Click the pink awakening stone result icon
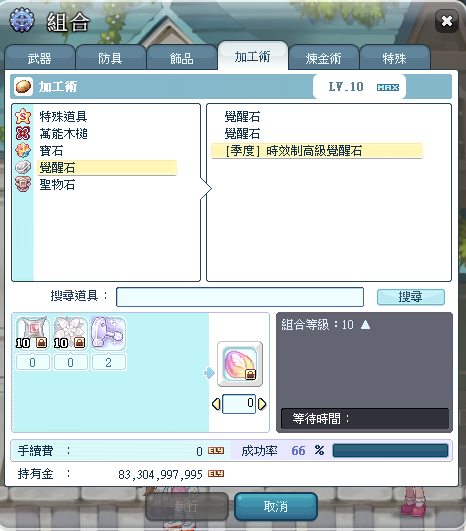Screen dimensions: 466x531 coord(240,364)
